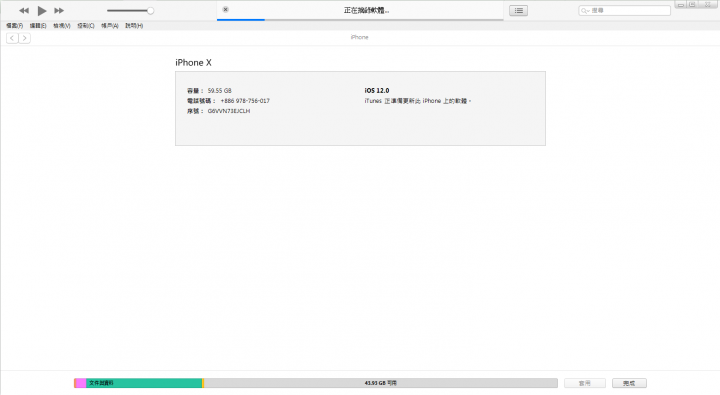720x395 pixels.
Task: Start playback with the play button
Action: pos(42,11)
